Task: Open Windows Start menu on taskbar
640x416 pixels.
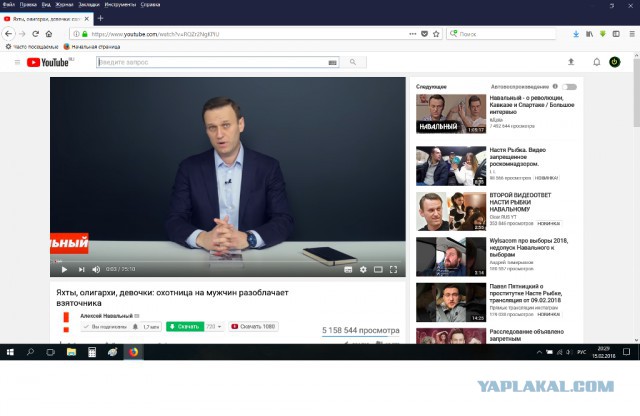Action: 10,352
